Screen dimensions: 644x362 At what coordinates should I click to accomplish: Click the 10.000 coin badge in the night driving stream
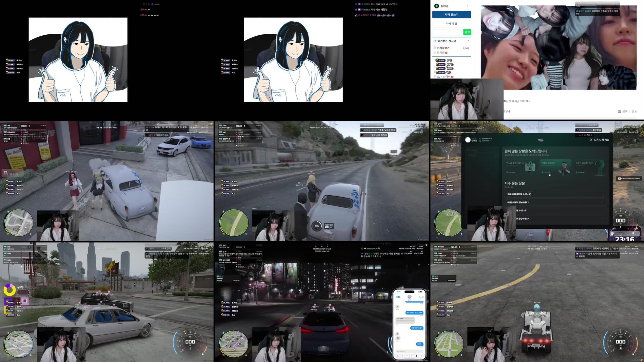tap(226, 303)
